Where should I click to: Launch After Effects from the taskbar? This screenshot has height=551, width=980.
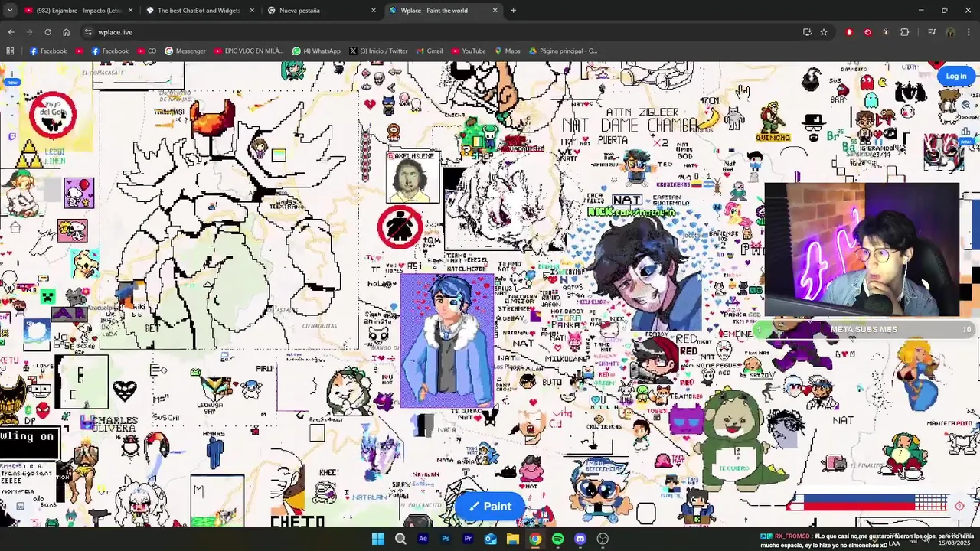pyautogui.click(x=423, y=539)
